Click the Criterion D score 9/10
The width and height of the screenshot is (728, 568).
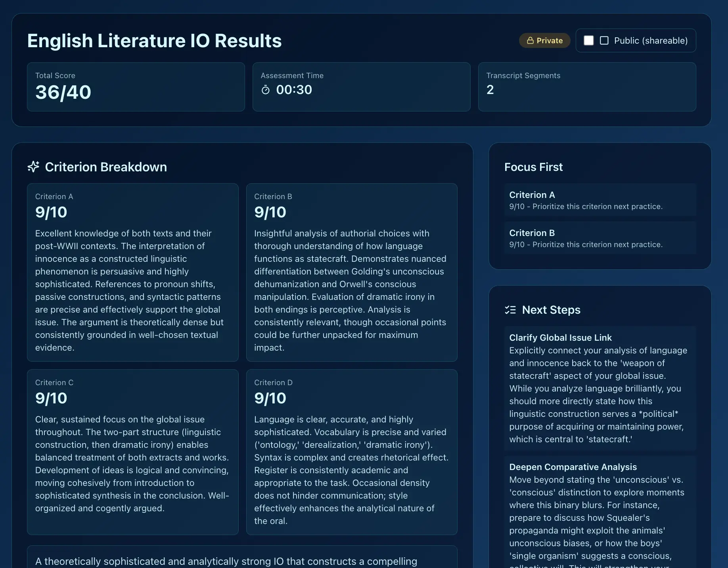click(x=270, y=398)
